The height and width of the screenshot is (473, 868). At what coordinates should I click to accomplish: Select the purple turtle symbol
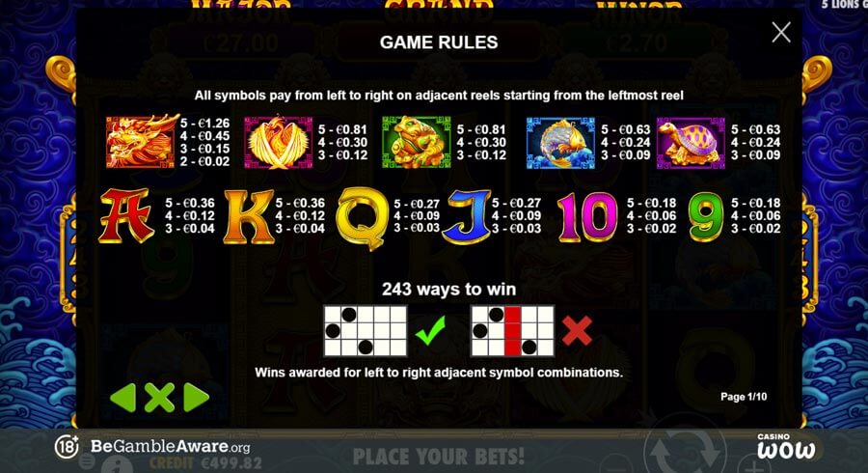point(691,142)
